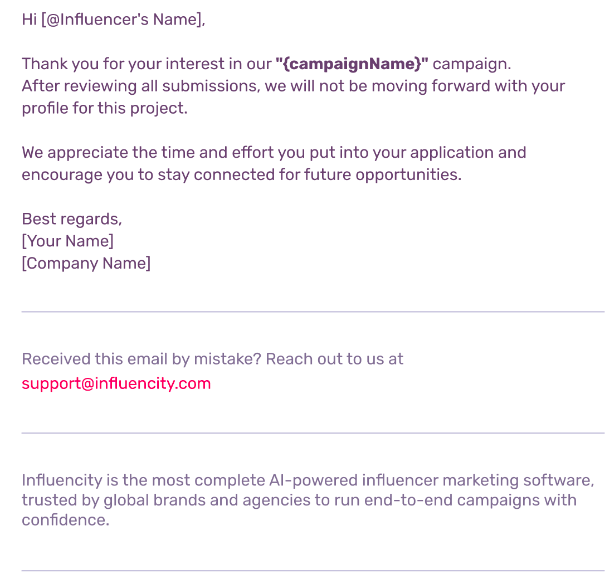Click the divider line above 'Received this email'
The width and height of the screenshot is (614, 579).
313,312
